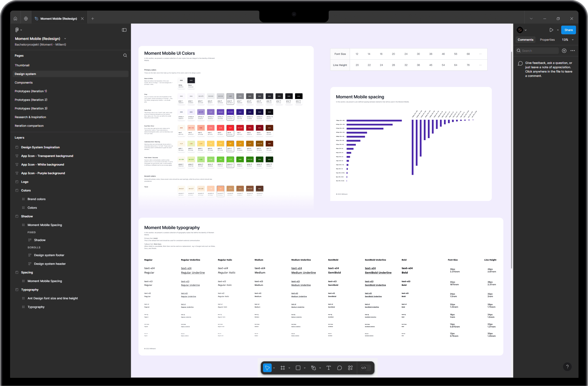Select the Pen tool

point(314,368)
